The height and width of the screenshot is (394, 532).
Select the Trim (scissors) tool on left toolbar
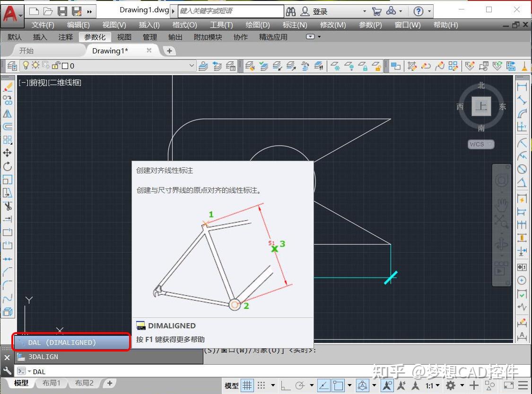point(8,206)
